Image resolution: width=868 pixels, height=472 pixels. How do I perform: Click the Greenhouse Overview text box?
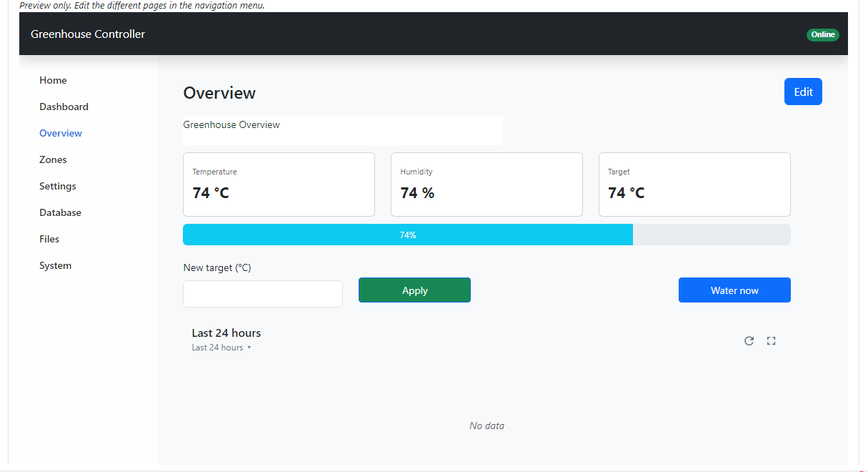(x=343, y=131)
